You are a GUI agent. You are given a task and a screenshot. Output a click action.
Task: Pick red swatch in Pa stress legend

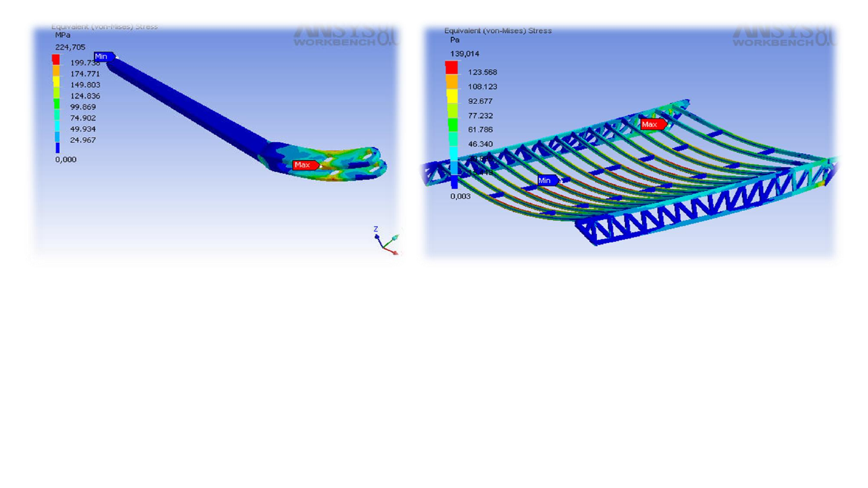tap(451, 67)
